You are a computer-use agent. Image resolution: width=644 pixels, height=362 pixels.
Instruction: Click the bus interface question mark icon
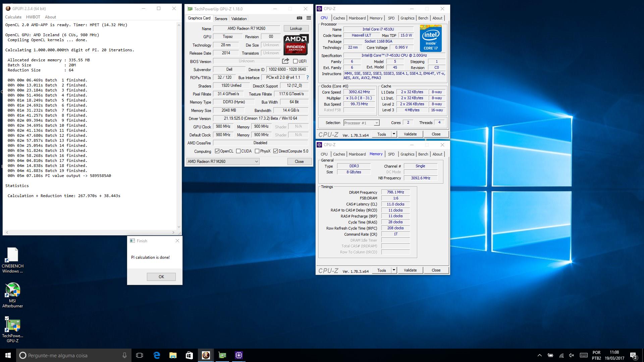click(307, 77)
